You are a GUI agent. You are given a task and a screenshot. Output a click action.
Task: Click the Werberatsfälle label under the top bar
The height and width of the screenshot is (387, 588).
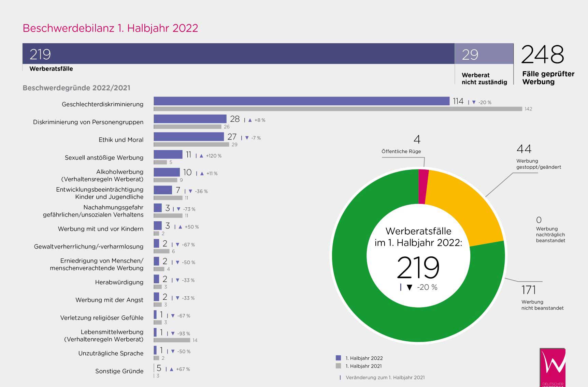coord(51,69)
